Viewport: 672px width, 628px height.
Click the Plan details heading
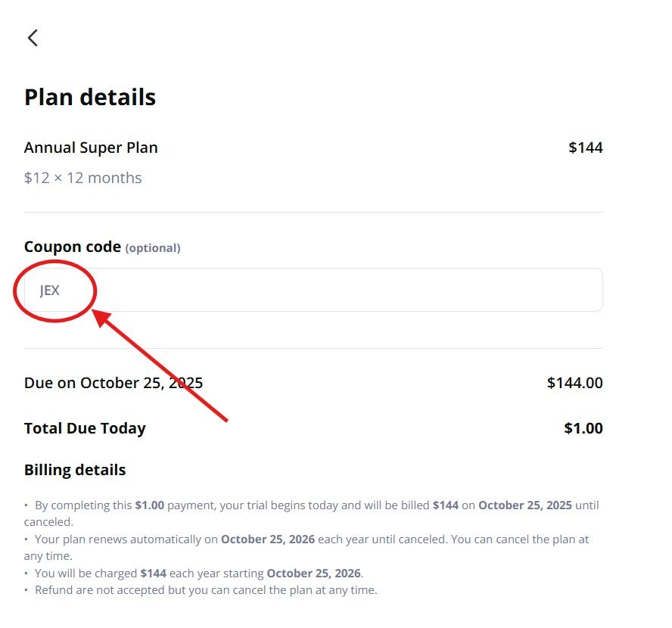point(89,97)
